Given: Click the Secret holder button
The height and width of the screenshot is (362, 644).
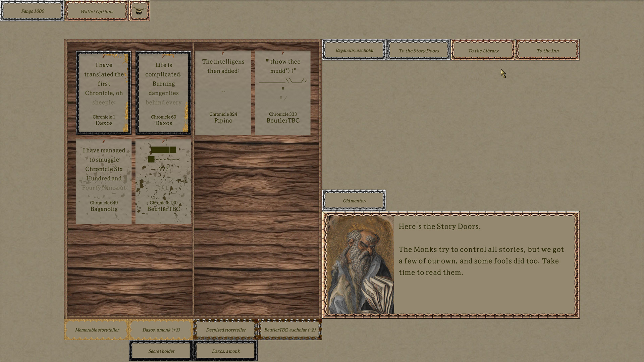Looking at the screenshot, I should 161,351.
